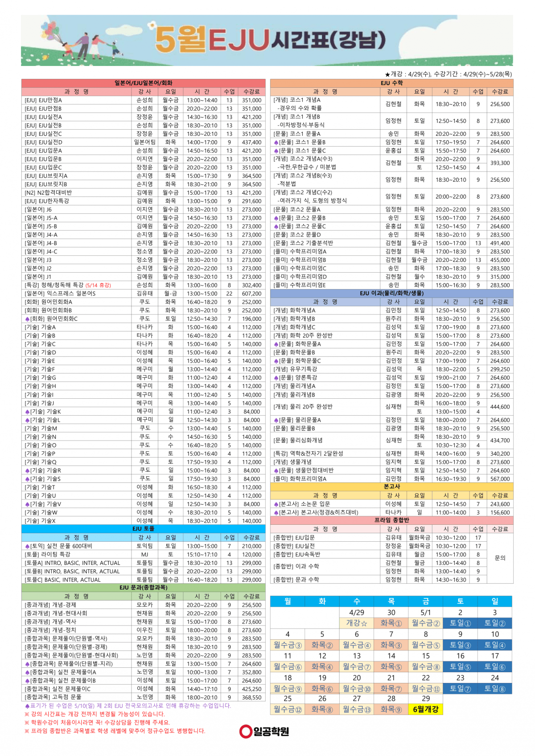
Task: Select the EJU 수학 section header
Action: coord(391,83)
